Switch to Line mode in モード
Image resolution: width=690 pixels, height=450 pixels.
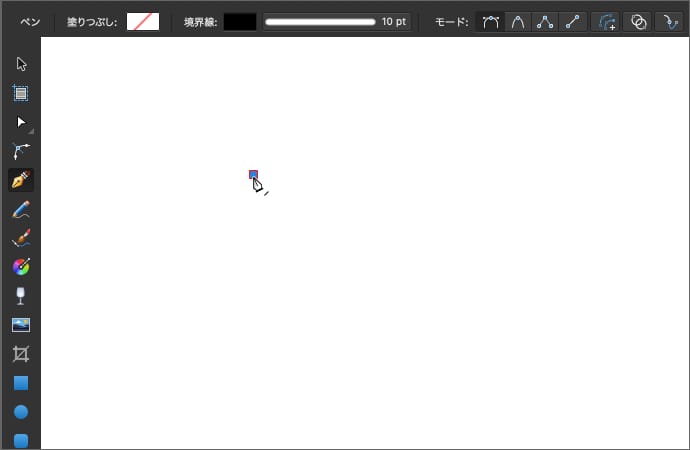pyautogui.click(x=572, y=21)
